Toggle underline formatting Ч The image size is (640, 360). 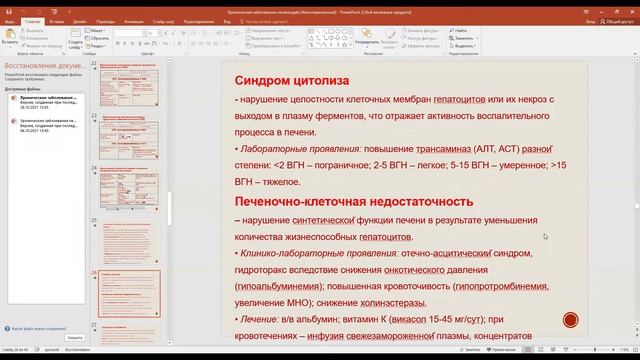click(x=132, y=44)
